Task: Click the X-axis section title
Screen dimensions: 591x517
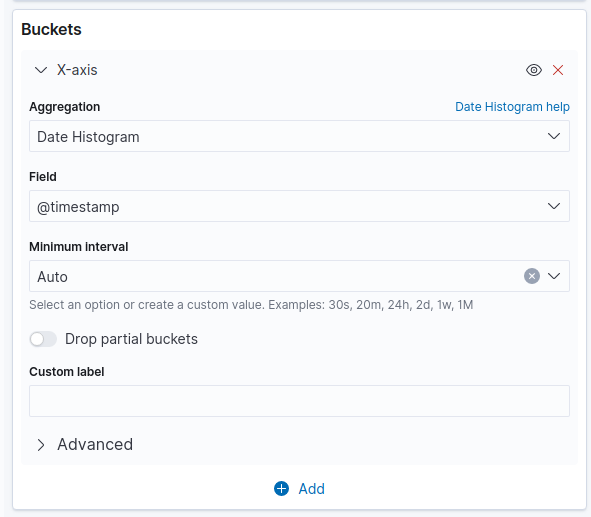Action: point(77,70)
